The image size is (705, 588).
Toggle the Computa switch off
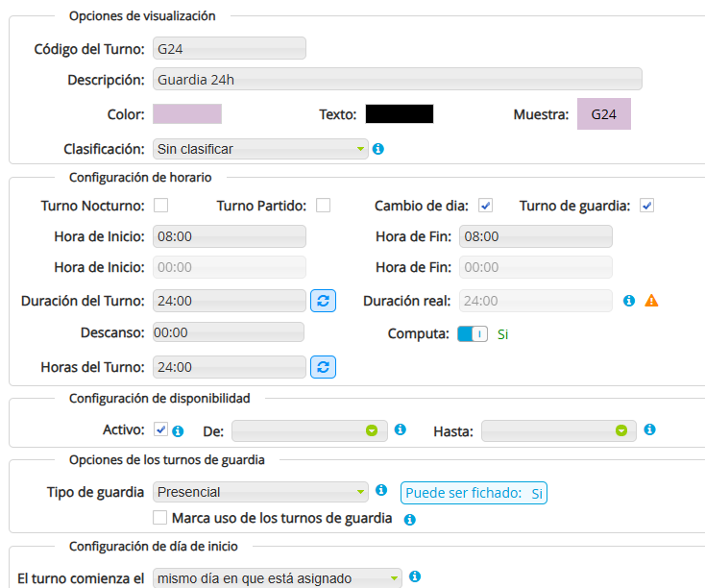(x=473, y=333)
